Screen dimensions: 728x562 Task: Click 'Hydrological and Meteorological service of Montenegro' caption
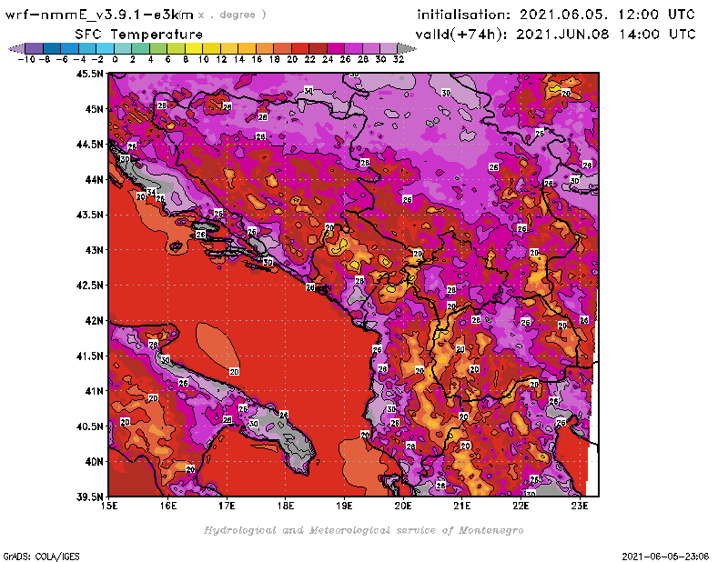tap(363, 530)
